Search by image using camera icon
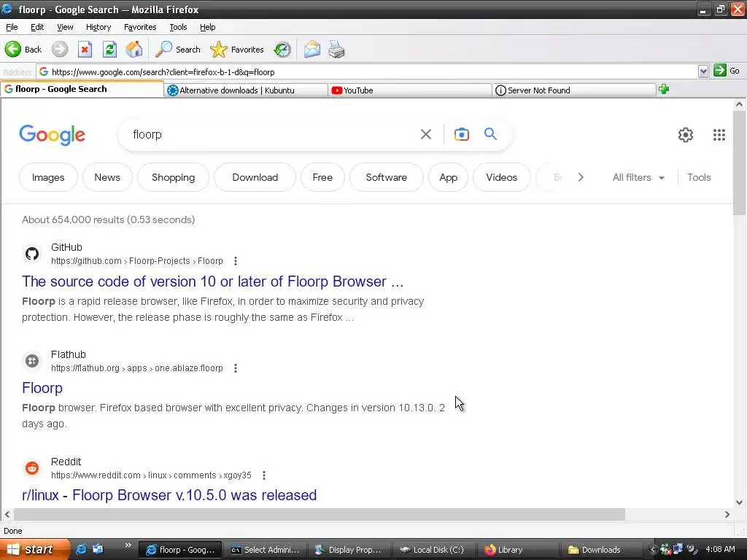The height and width of the screenshot is (560, 747). coord(461,134)
